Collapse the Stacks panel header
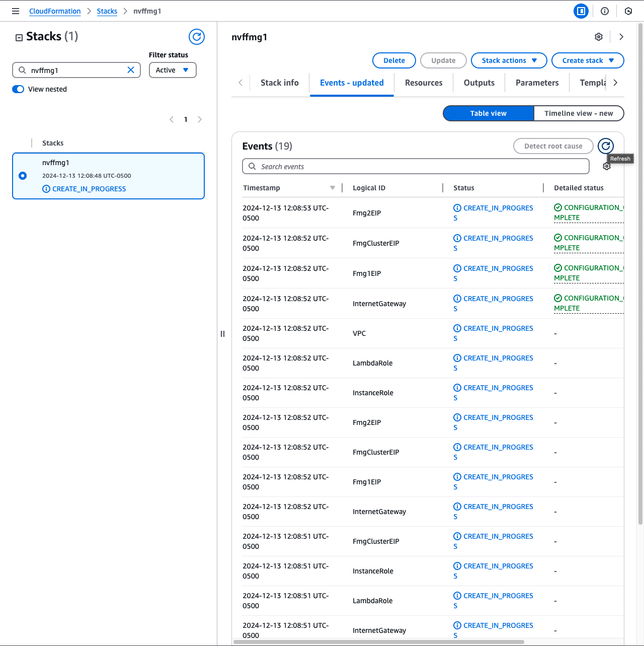 19,37
